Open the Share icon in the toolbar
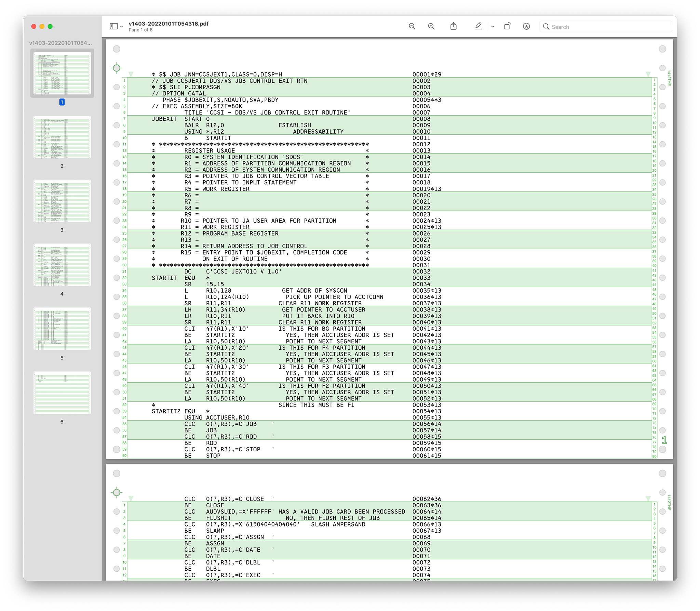 pos(454,26)
